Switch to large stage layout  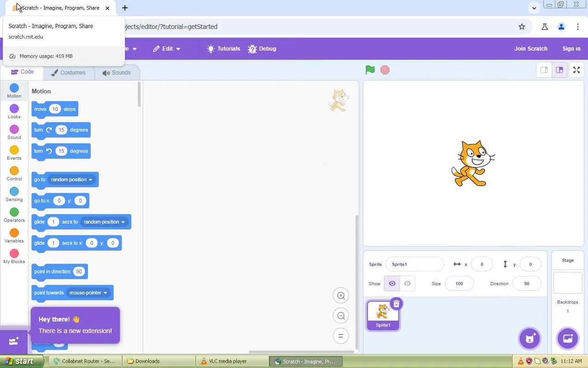(x=560, y=70)
